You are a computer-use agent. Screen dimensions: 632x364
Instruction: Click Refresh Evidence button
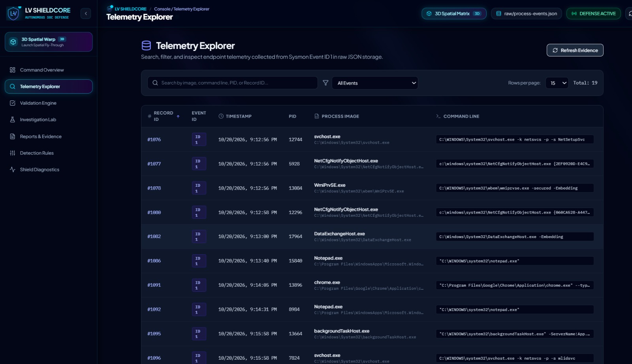point(575,50)
